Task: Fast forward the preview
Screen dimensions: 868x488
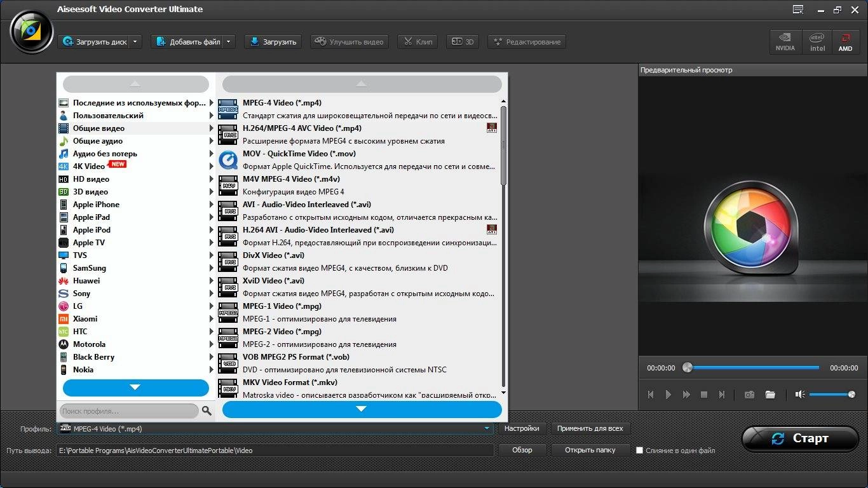Action: point(686,395)
